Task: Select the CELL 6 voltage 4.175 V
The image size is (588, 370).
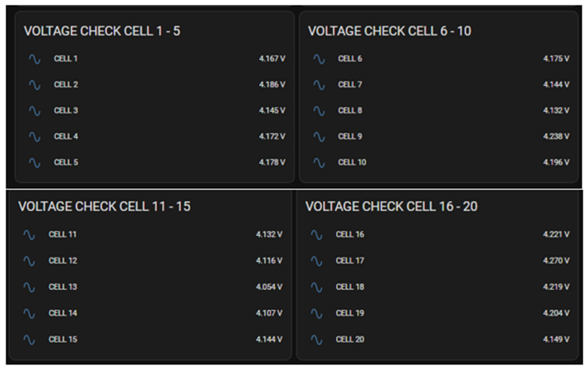Action: pos(556,59)
